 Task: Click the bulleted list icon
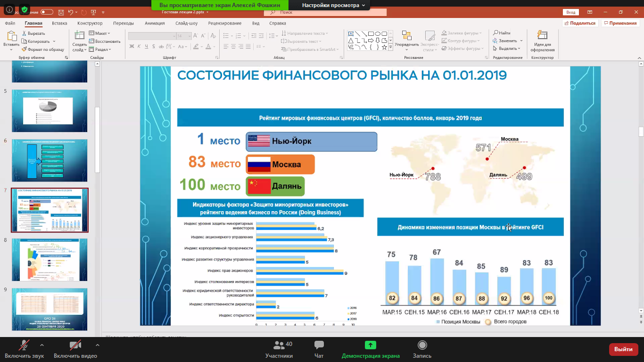tap(227, 36)
